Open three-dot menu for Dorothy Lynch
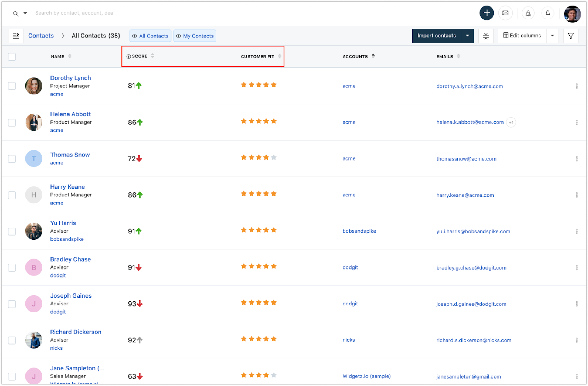This screenshot has height=386, width=588. pos(577,86)
